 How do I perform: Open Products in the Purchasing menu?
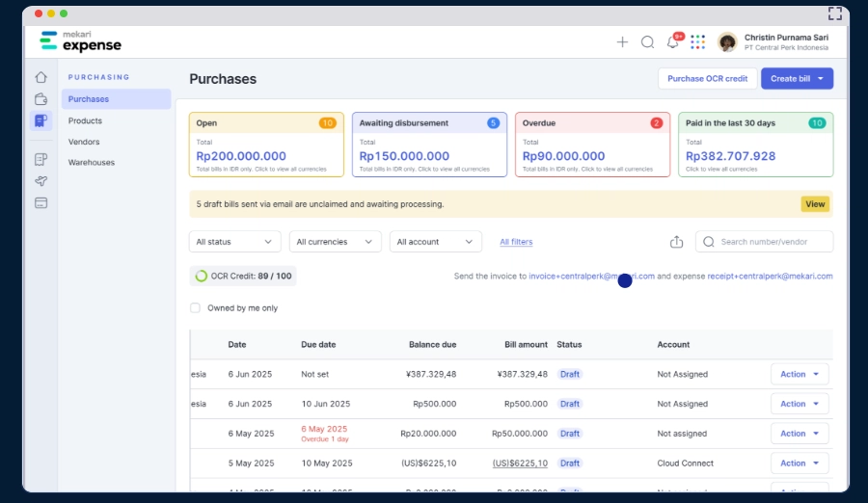click(x=85, y=120)
